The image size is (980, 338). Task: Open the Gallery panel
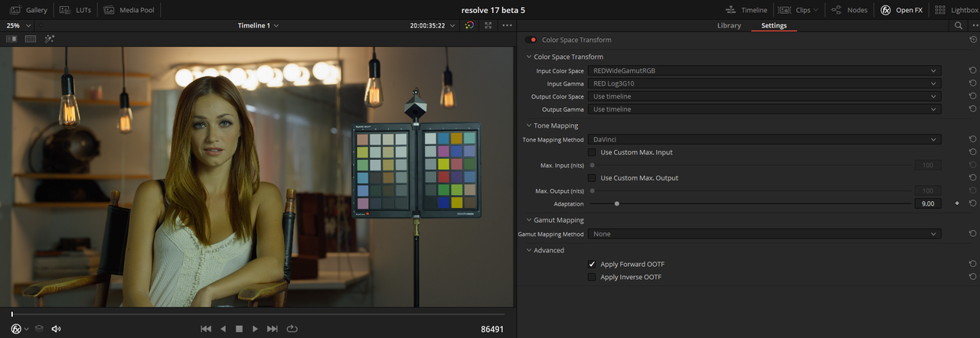28,10
